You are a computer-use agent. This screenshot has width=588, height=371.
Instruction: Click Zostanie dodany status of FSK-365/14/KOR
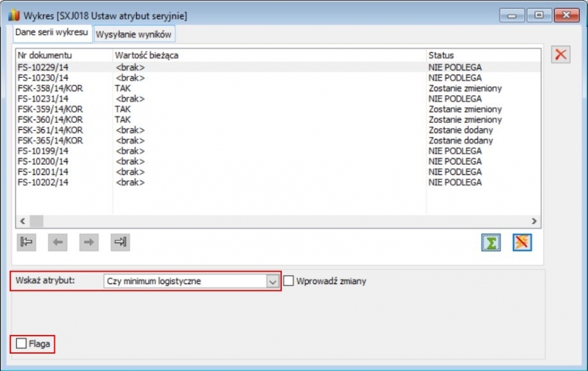460,140
